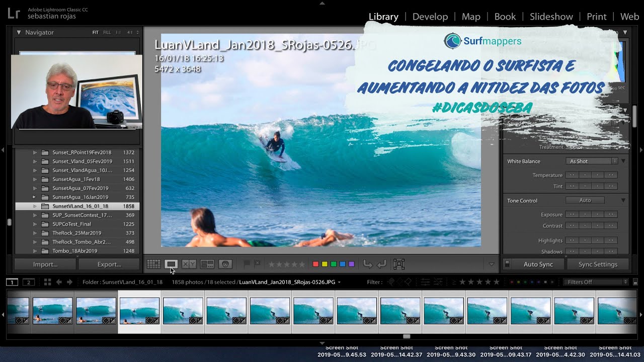The image size is (644, 362).
Task: Open the Map module
Action: click(x=471, y=17)
